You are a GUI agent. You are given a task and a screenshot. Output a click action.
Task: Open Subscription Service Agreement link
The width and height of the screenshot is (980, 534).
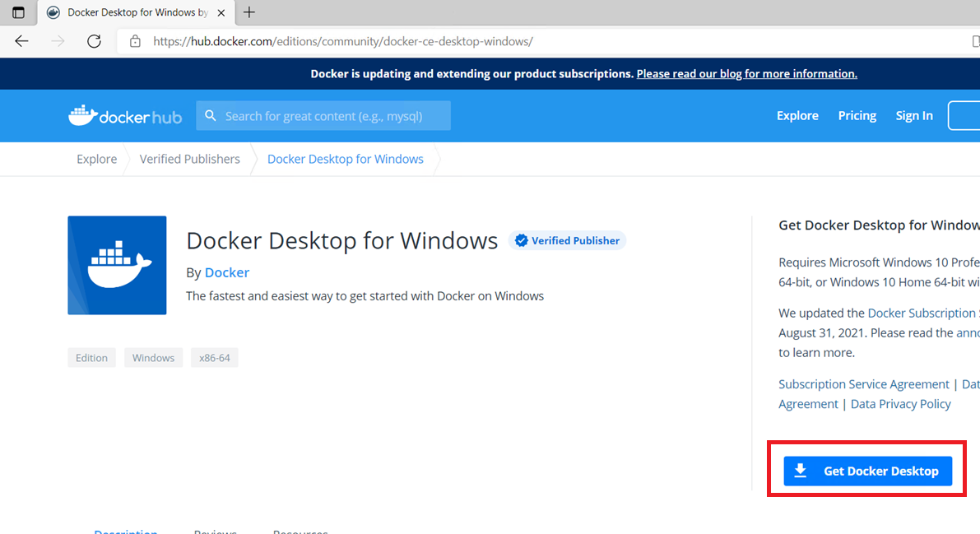tap(864, 384)
